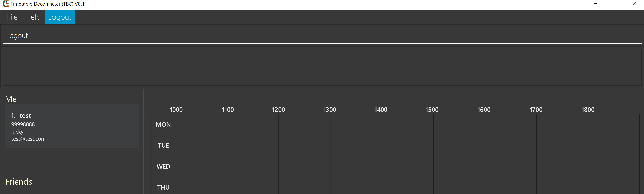The height and width of the screenshot is (194, 644).
Task: Click the Monday 1700 timetable cell
Action: click(562, 124)
